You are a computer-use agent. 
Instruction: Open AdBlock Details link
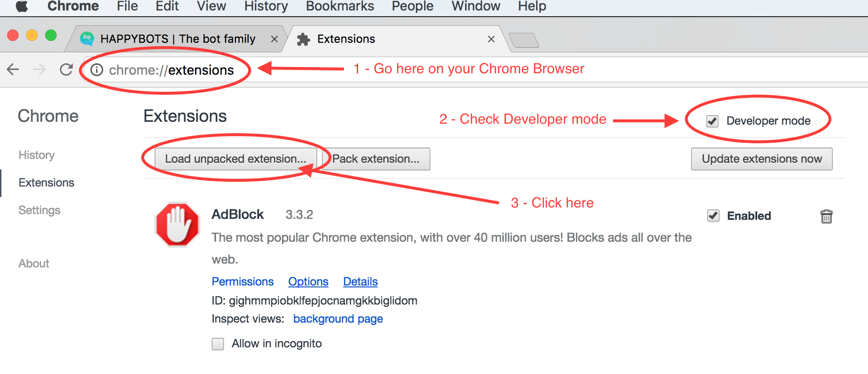coord(361,282)
